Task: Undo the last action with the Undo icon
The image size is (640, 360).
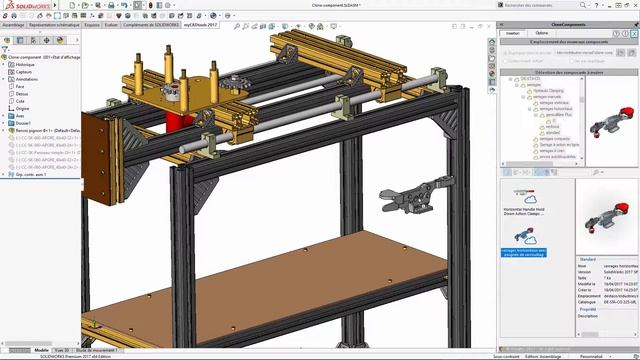Action: (x=124, y=5)
